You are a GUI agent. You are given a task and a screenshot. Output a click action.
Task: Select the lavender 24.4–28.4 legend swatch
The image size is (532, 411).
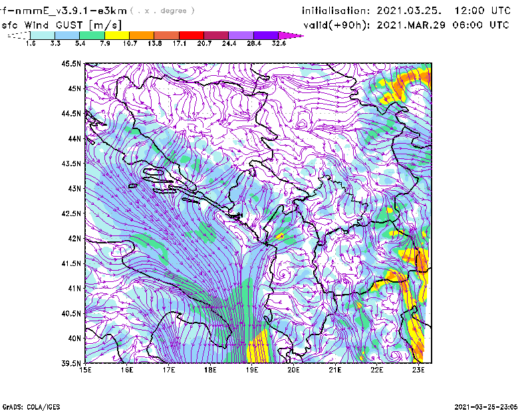tap(241, 35)
